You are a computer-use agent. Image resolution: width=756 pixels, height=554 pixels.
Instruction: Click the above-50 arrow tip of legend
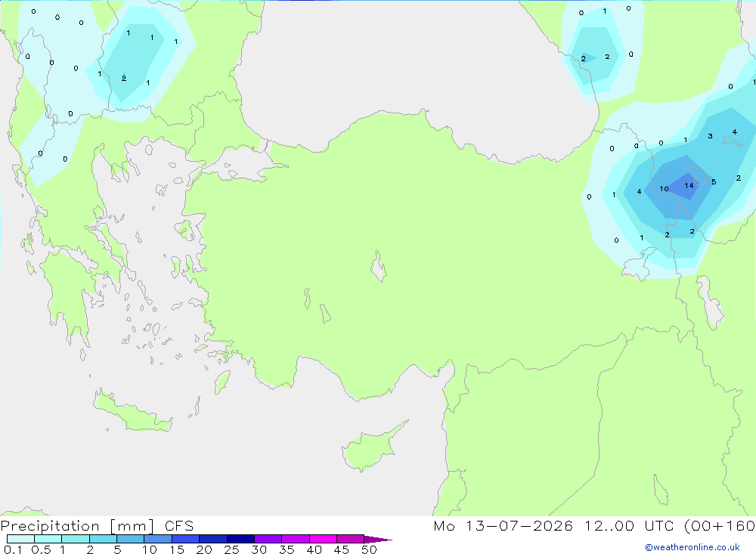click(x=377, y=539)
